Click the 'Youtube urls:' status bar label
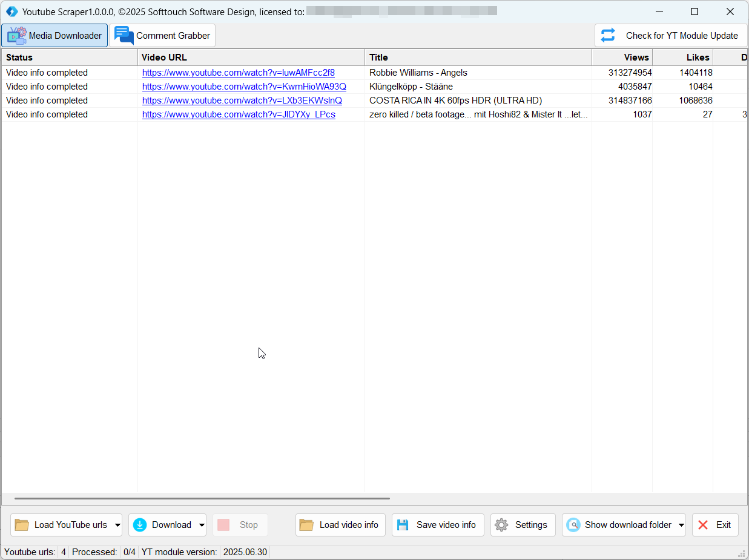The width and height of the screenshot is (749, 560). pyautogui.click(x=30, y=552)
